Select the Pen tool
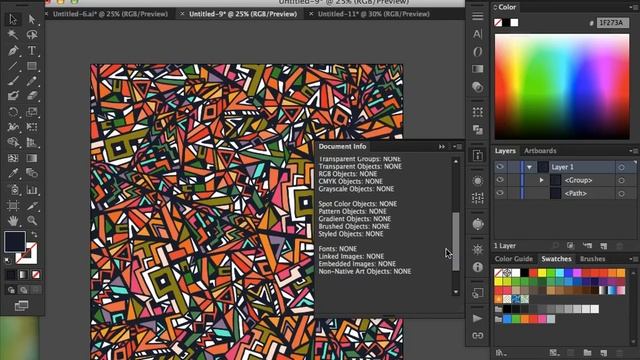Viewport: 640px width, 360px height. point(13,51)
